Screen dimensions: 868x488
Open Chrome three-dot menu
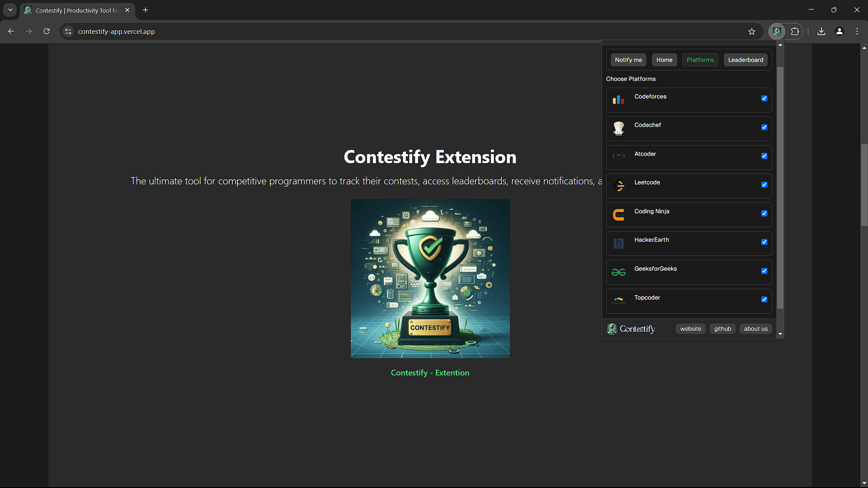[x=857, y=32]
